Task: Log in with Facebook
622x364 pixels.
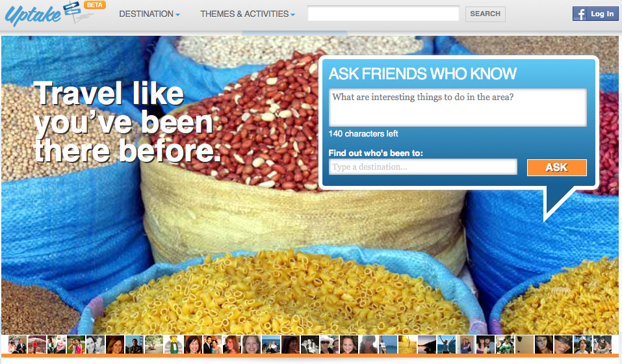Action: 595,14
